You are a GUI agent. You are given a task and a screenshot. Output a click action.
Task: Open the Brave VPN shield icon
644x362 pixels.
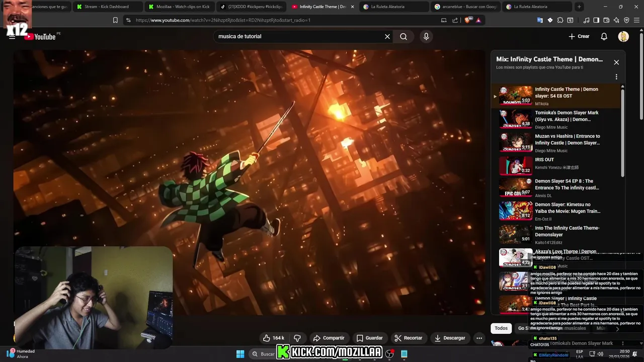click(x=626, y=20)
